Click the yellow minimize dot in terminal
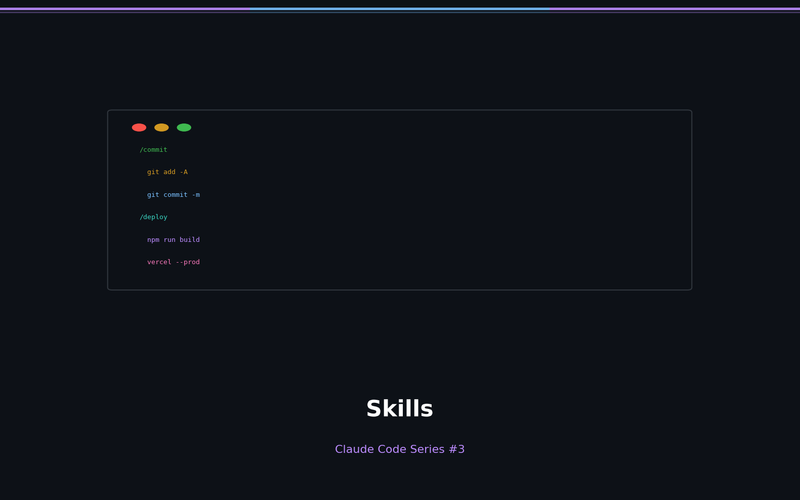The width and height of the screenshot is (800, 500). [x=161, y=128]
